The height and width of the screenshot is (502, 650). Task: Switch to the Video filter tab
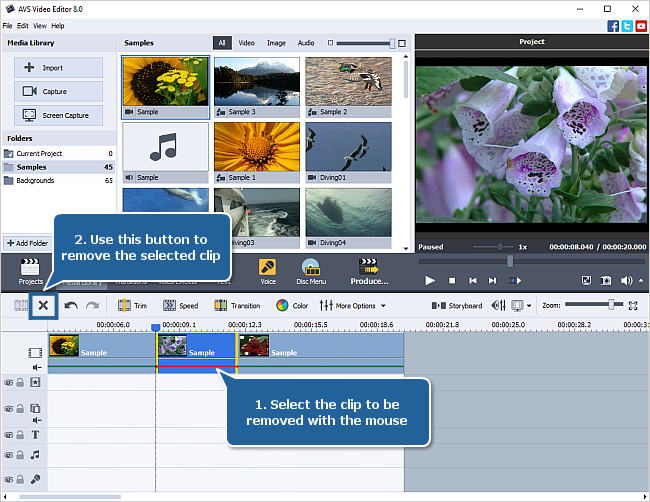(x=246, y=43)
